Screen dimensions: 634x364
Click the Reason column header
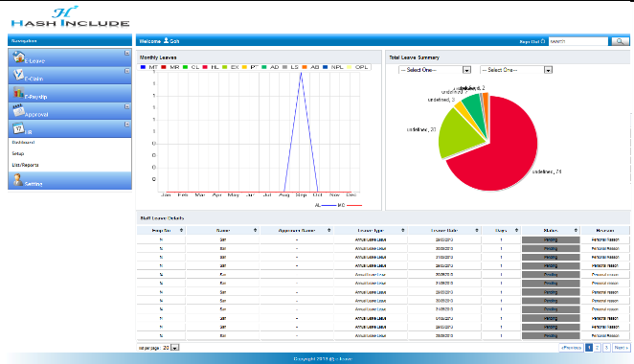coord(605,230)
